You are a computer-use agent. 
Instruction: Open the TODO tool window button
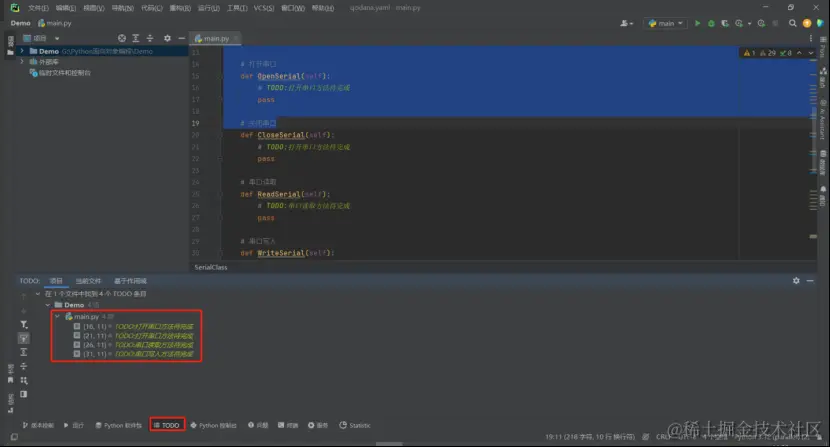tap(167, 425)
